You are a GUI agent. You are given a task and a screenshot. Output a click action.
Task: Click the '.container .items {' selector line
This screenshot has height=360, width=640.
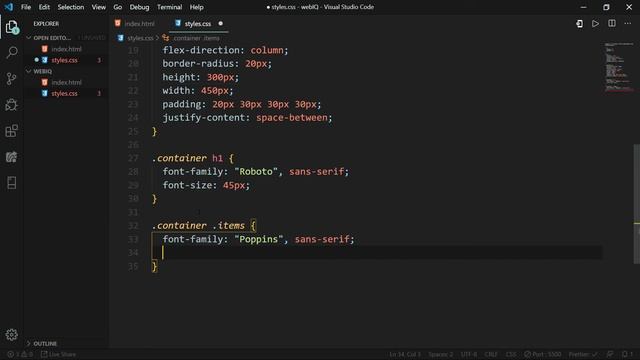[204, 225]
